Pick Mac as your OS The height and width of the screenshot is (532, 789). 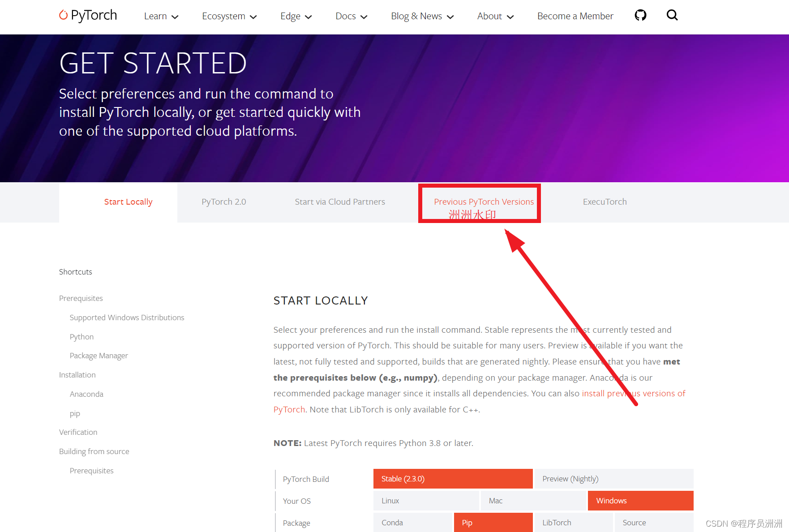click(x=533, y=501)
